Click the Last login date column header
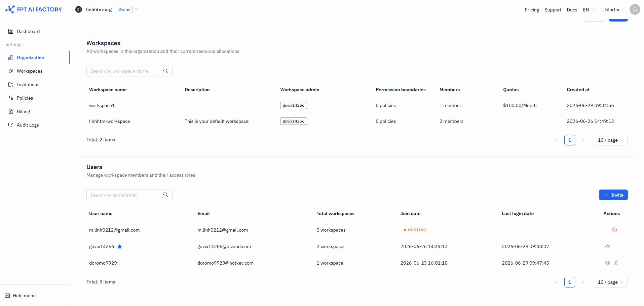This screenshot has width=644, height=306. pos(518,213)
